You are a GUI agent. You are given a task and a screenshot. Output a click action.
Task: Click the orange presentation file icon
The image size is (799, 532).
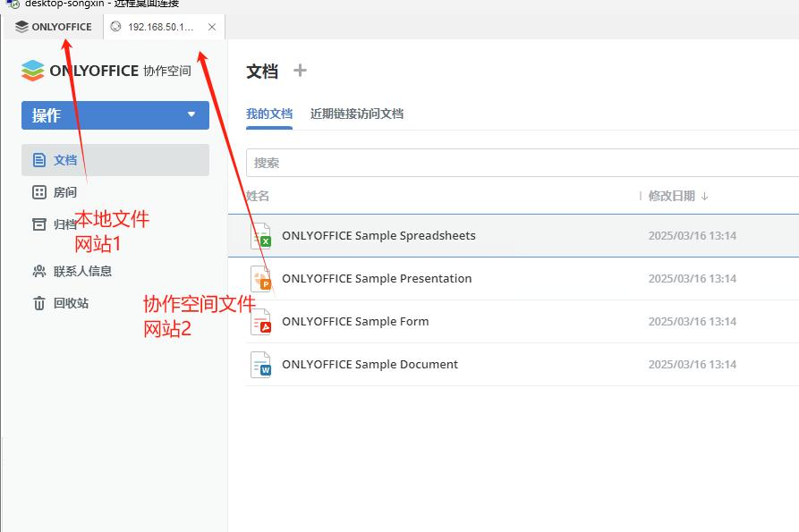[x=261, y=278]
